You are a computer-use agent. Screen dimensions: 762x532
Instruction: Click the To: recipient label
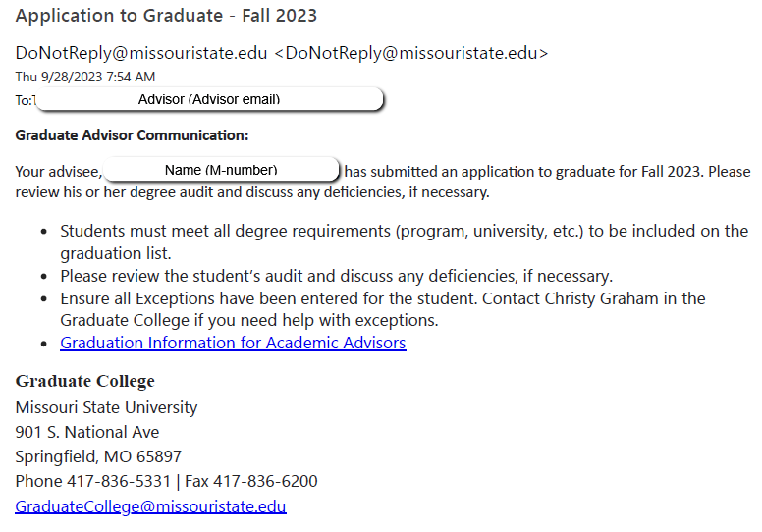tap(24, 100)
